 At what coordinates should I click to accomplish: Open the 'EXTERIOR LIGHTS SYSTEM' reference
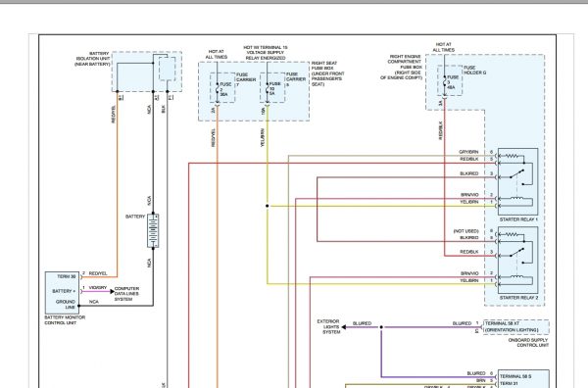point(328,327)
